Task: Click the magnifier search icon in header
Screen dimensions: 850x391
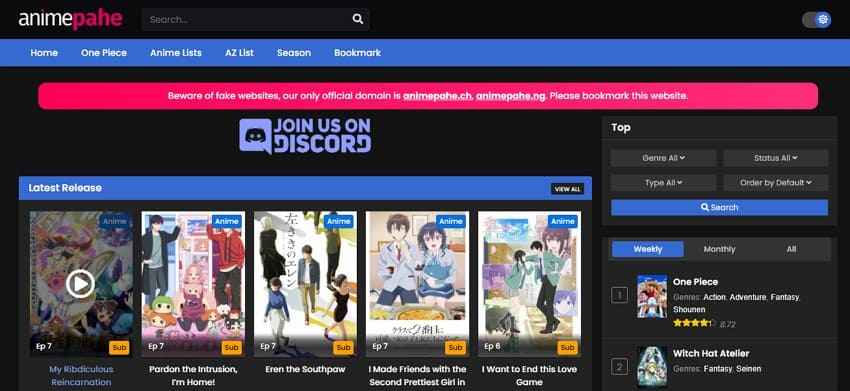Action: pos(358,19)
